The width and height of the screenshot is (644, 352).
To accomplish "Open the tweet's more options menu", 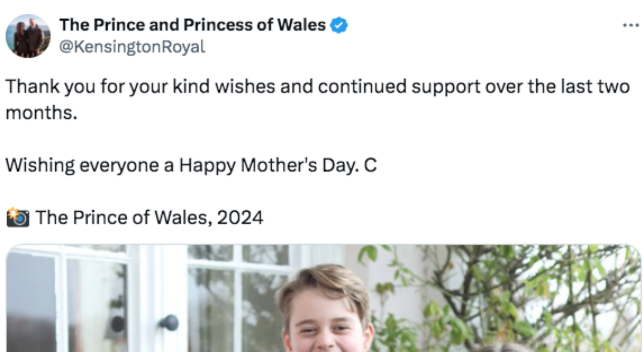I will coord(630,25).
